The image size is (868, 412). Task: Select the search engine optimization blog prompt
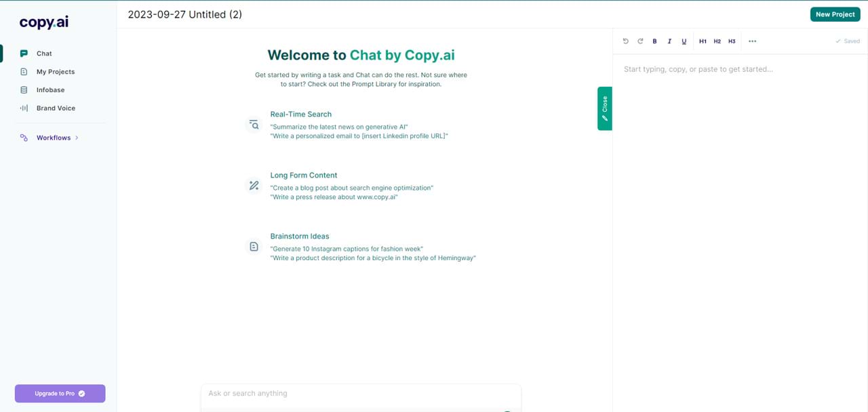pos(351,188)
